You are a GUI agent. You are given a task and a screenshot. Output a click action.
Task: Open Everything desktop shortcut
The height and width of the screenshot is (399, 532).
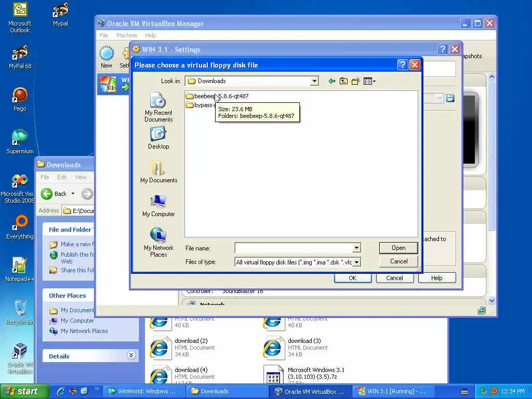coord(20,227)
